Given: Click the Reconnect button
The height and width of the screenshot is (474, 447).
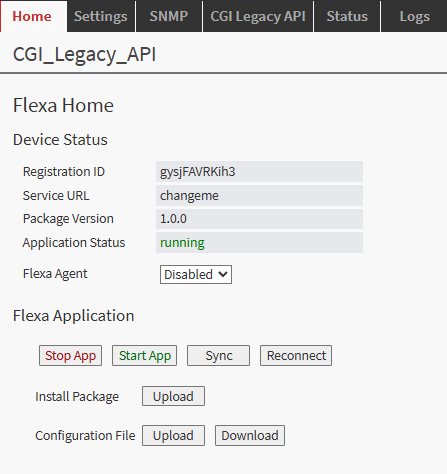Looking at the screenshot, I should tap(296, 356).
